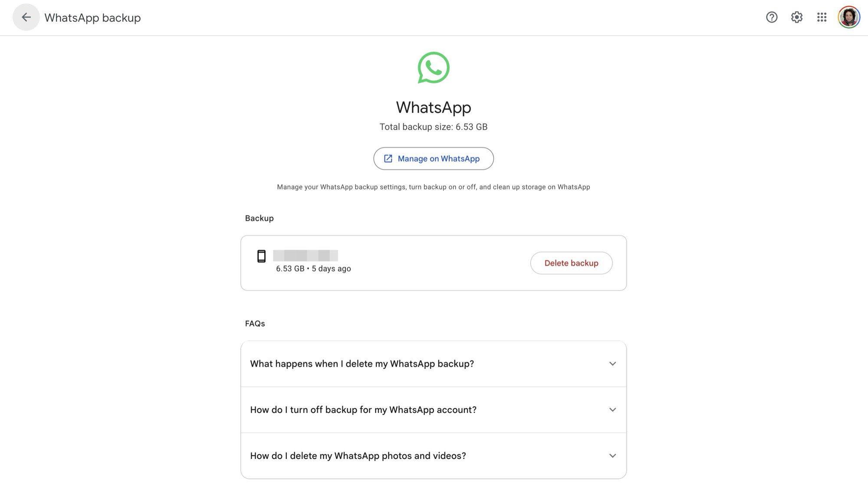Open the help question mark icon
868x488 pixels.
[x=772, y=17]
